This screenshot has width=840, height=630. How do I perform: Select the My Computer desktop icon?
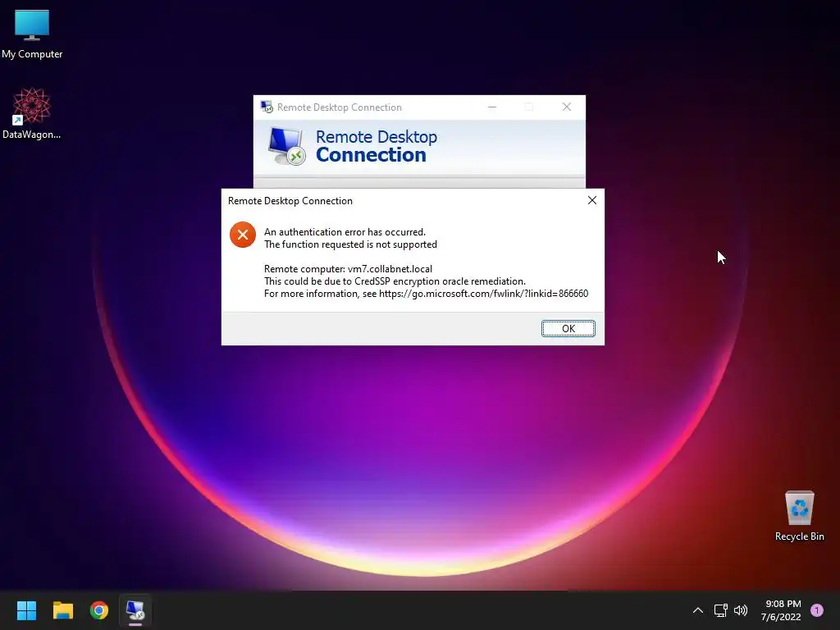[32, 34]
